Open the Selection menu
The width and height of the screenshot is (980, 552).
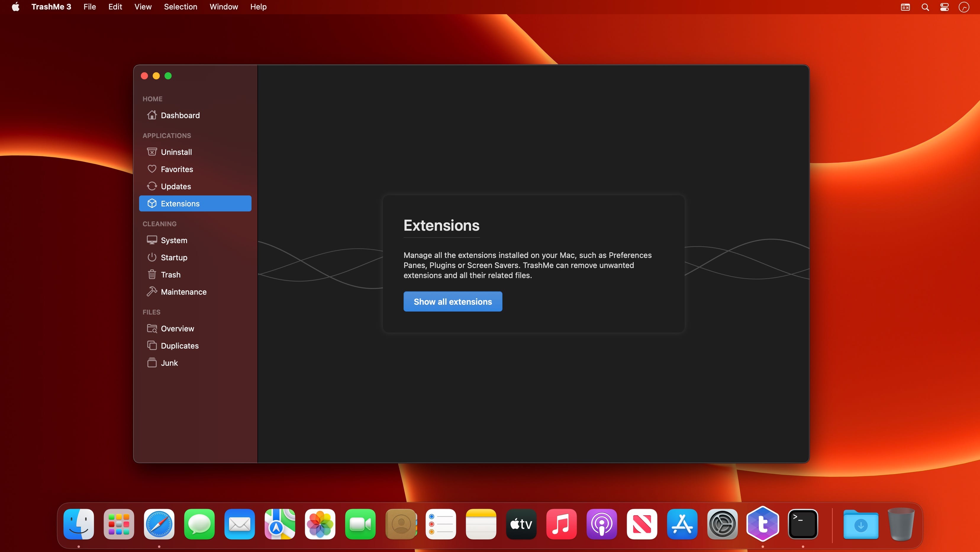pos(180,7)
